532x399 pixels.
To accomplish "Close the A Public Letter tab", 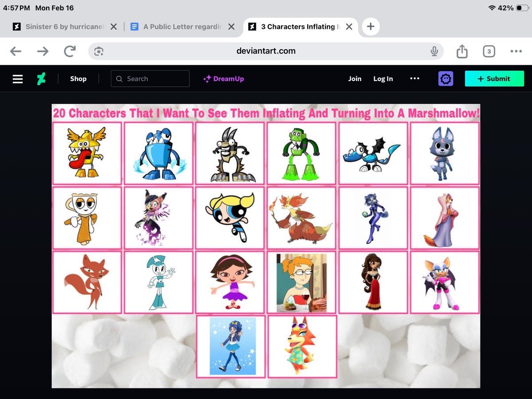I will pos(231,27).
